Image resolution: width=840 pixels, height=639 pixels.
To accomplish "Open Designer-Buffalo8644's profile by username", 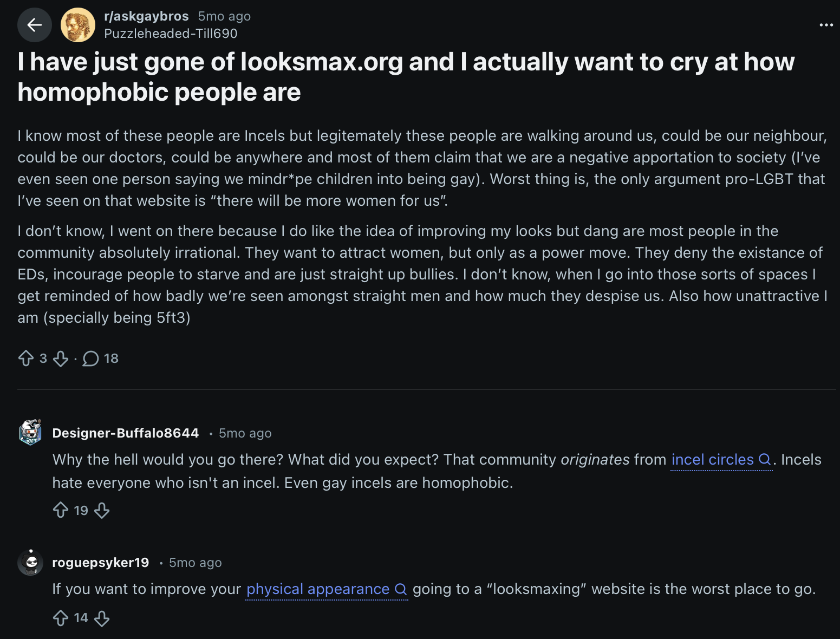I will click(126, 433).
